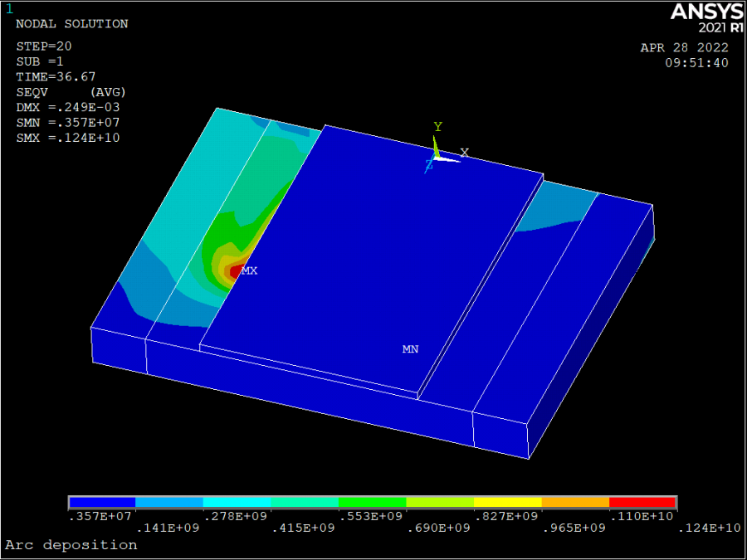Click the red legend color band
Viewport: 747px width, 560px height.
point(642,503)
